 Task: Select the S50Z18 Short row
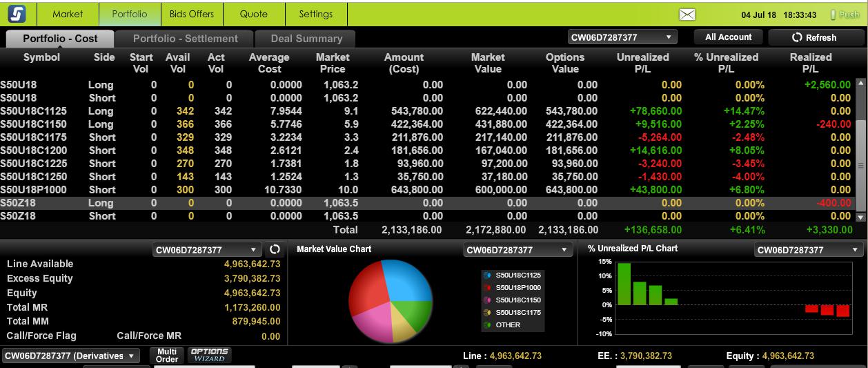pyautogui.click(x=427, y=216)
